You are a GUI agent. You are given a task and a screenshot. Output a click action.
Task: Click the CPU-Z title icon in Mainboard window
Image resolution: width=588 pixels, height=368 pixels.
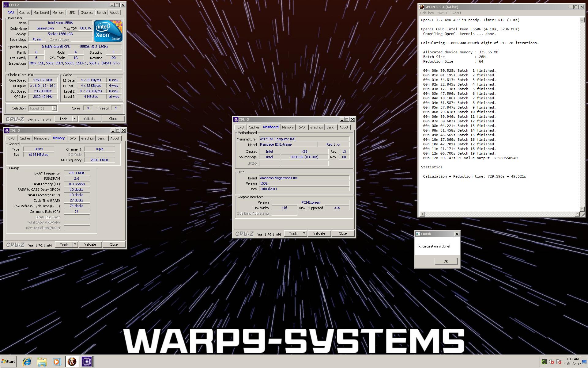(236, 120)
